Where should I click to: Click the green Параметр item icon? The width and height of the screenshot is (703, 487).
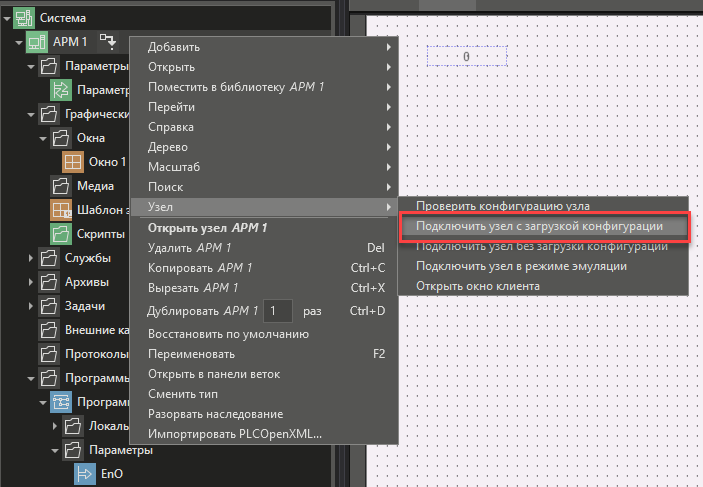click(x=61, y=90)
